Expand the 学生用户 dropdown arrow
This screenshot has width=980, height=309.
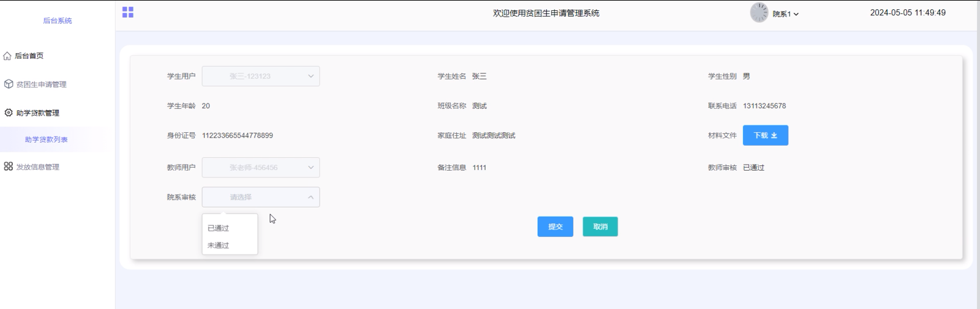coord(311,76)
